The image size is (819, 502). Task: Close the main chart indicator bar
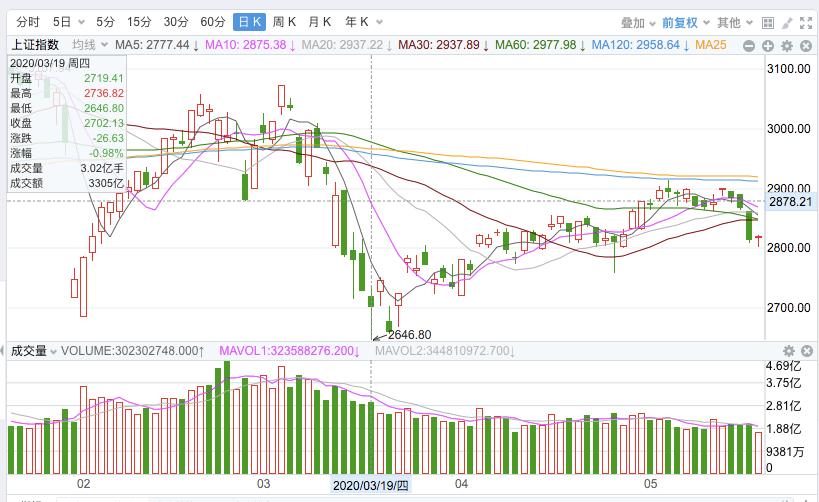(x=805, y=45)
